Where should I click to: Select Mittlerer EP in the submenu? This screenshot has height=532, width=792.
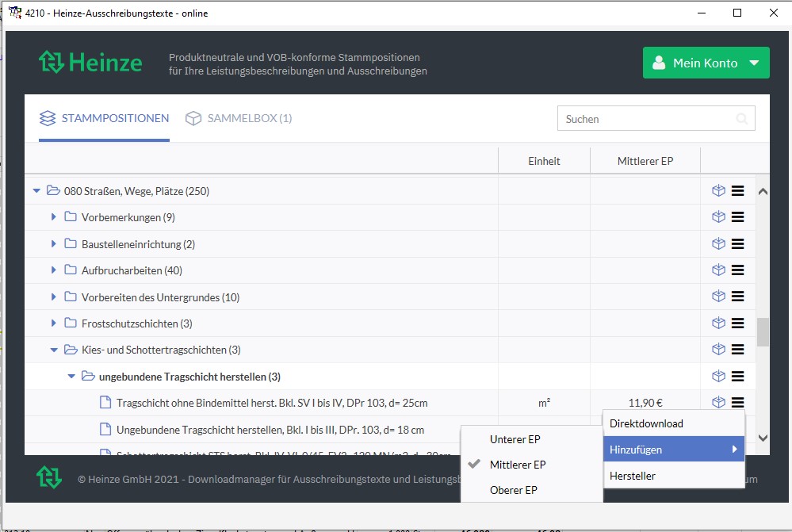tap(532, 465)
